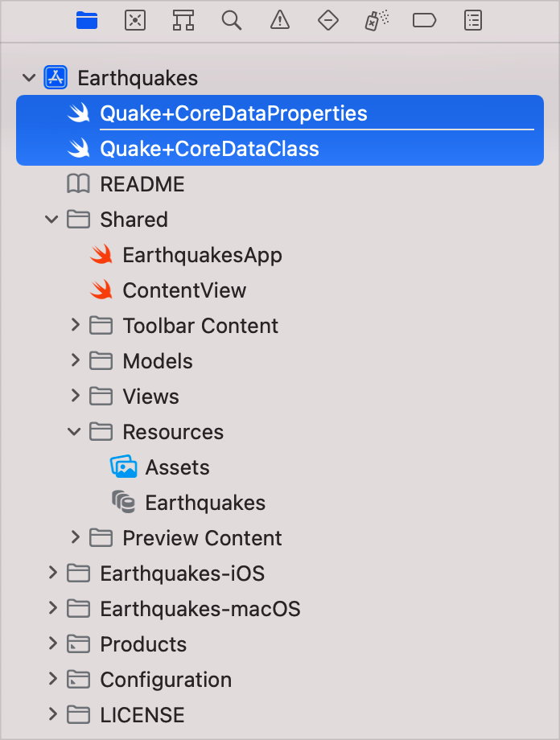Open the Earthquakes Core Data model

click(204, 502)
